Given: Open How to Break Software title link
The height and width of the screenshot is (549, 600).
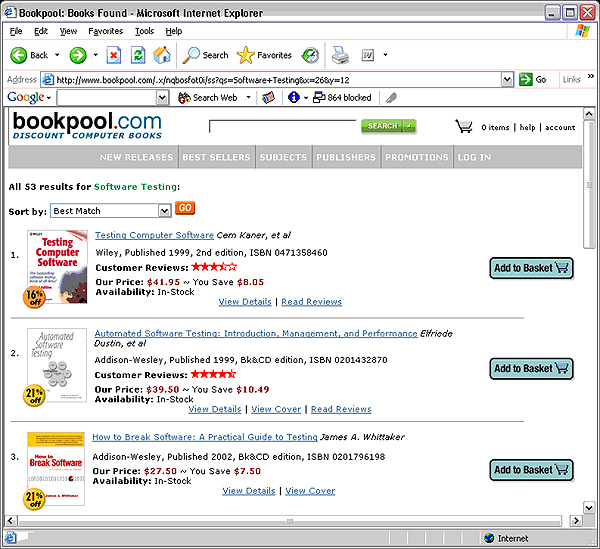Looking at the screenshot, I should (205, 437).
